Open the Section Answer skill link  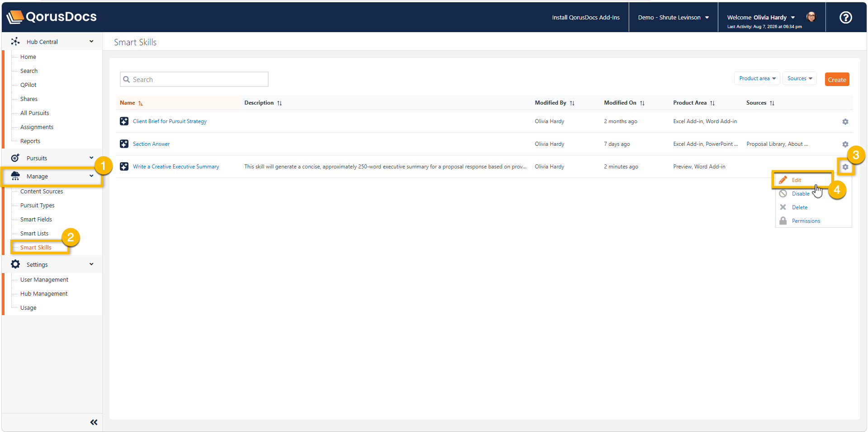(151, 144)
